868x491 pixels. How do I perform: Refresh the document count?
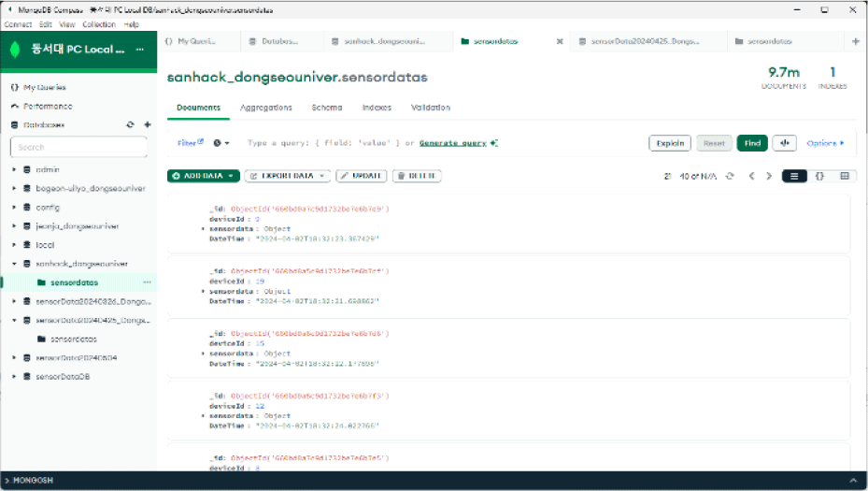[x=730, y=176]
